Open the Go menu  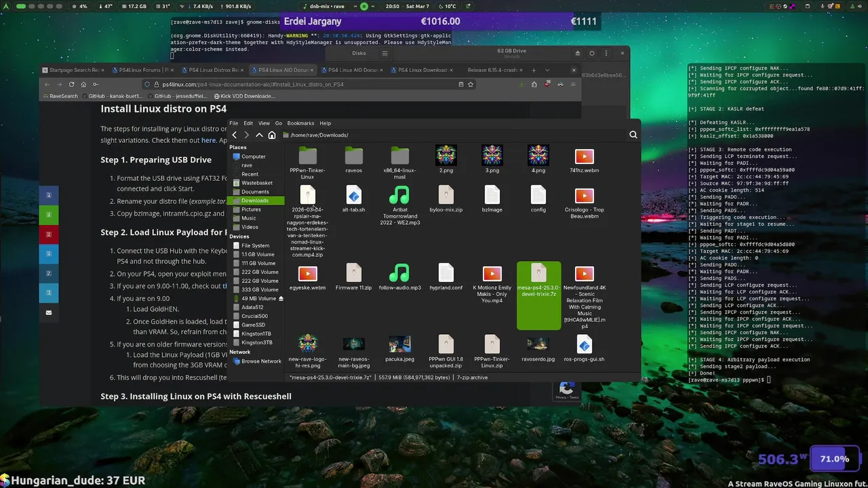279,123
